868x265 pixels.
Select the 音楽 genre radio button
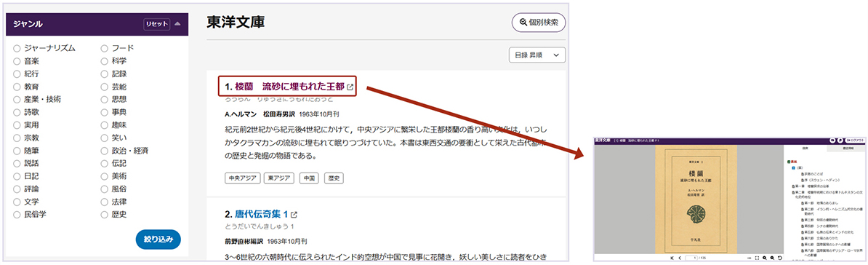tap(17, 61)
